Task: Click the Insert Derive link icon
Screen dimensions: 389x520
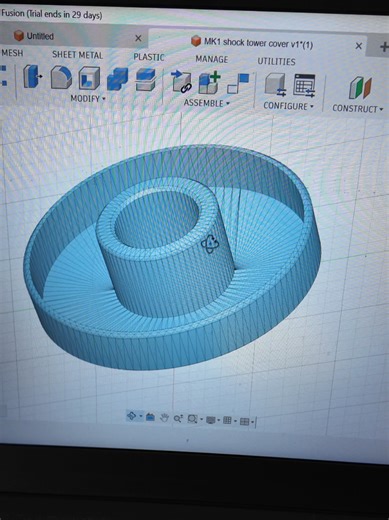Action: [182, 82]
